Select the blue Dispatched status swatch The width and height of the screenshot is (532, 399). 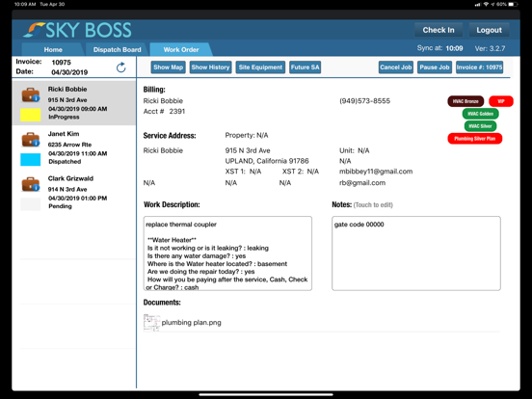click(31, 159)
